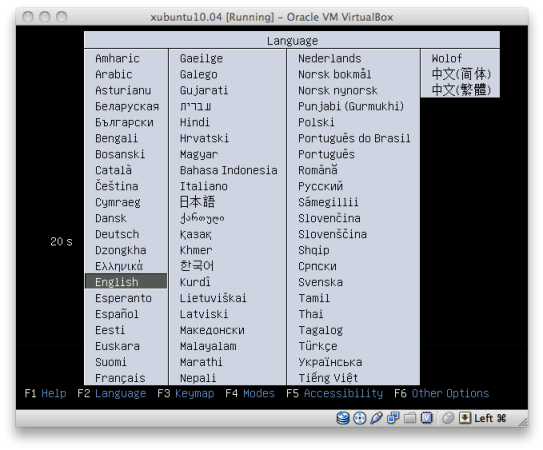This screenshot has width=543, height=450.
Task: Open F5 Accessibility menu
Action: click(x=335, y=394)
